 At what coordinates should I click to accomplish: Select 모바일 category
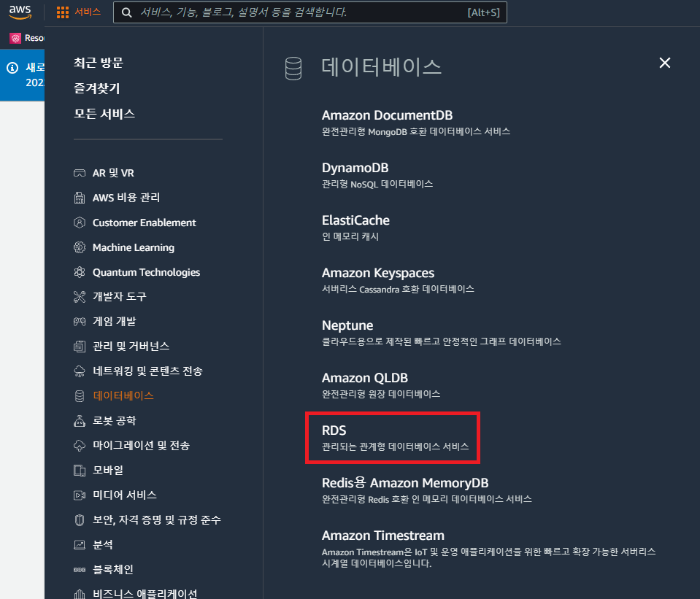(x=108, y=471)
